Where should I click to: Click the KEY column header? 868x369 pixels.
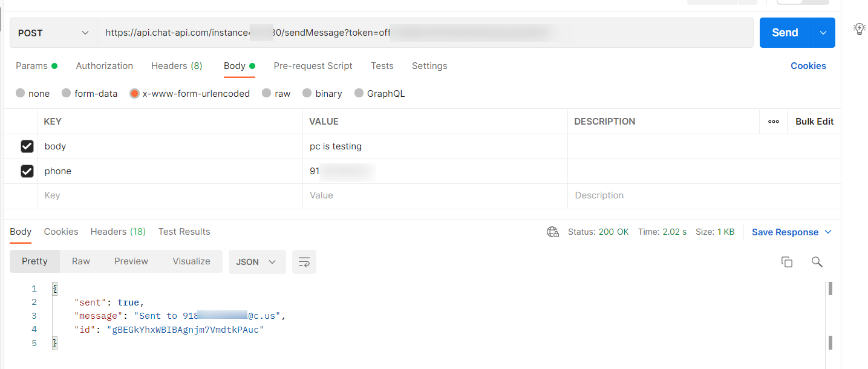point(53,122)
